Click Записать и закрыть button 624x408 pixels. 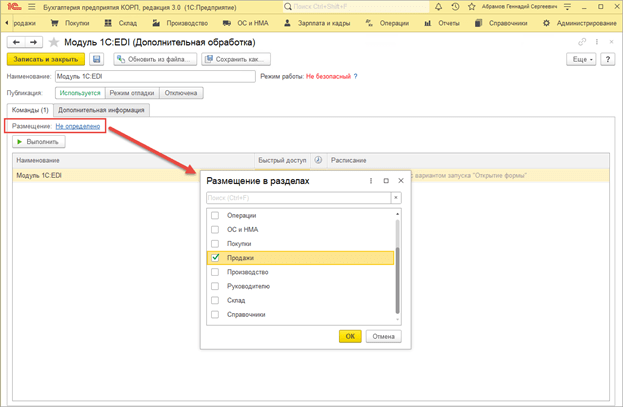46,59
